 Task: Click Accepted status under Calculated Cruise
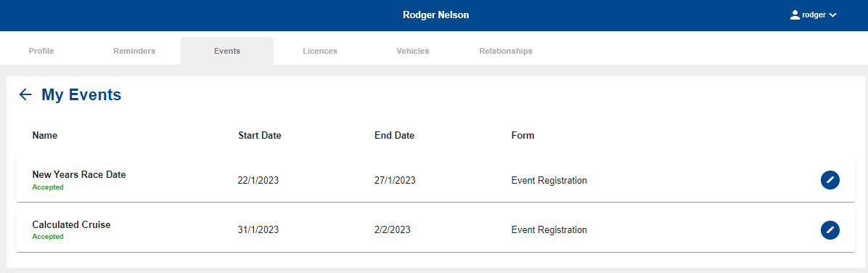48,237
